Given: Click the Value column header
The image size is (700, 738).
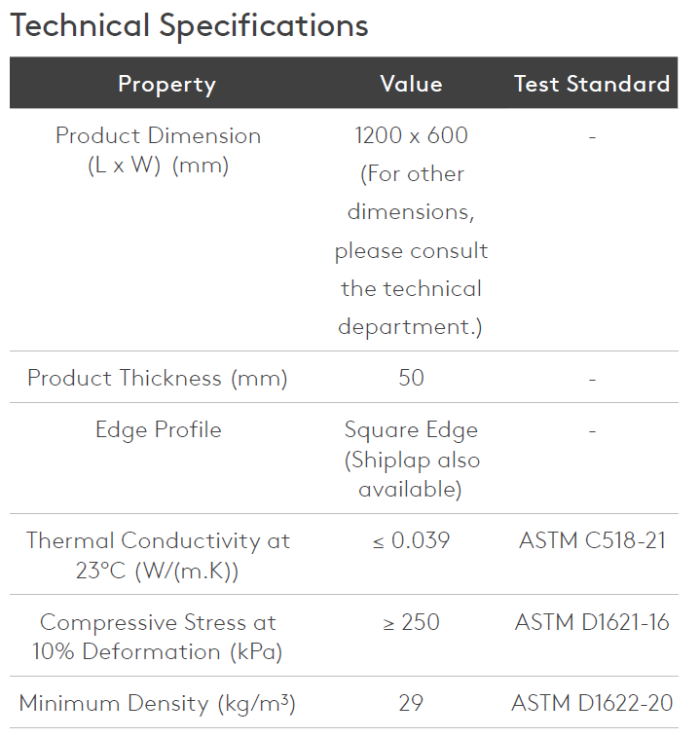Looking at the screenshot, I should tap(411, 84).
